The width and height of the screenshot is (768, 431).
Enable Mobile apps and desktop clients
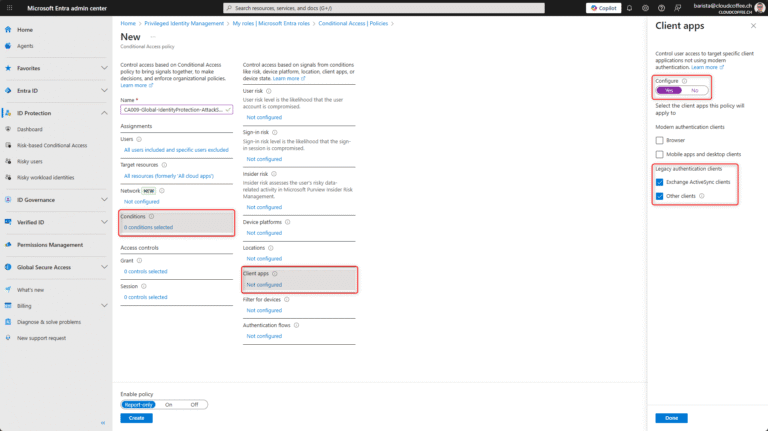(659, 154)
